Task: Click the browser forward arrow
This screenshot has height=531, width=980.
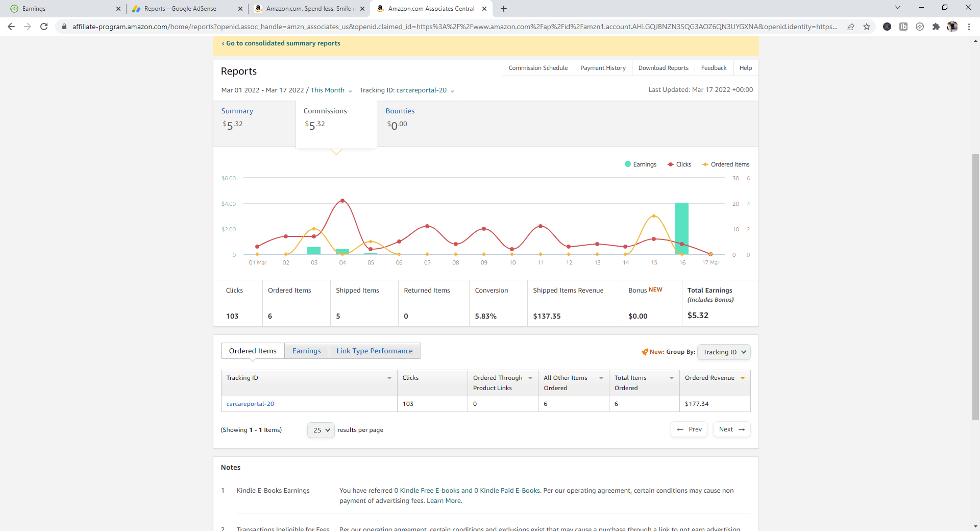Action: coord(28,27)
